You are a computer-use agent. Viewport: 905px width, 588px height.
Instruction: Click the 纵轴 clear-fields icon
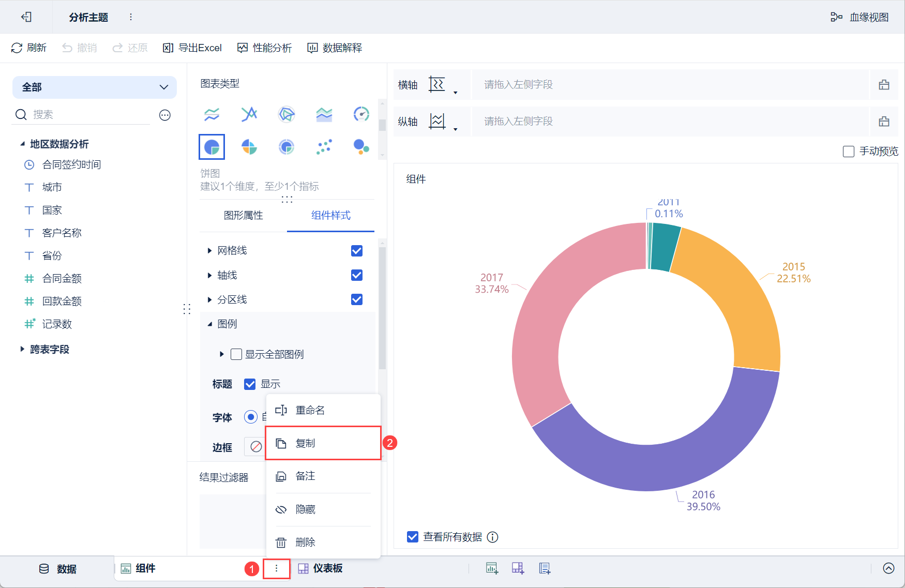(x=884, y=121)
